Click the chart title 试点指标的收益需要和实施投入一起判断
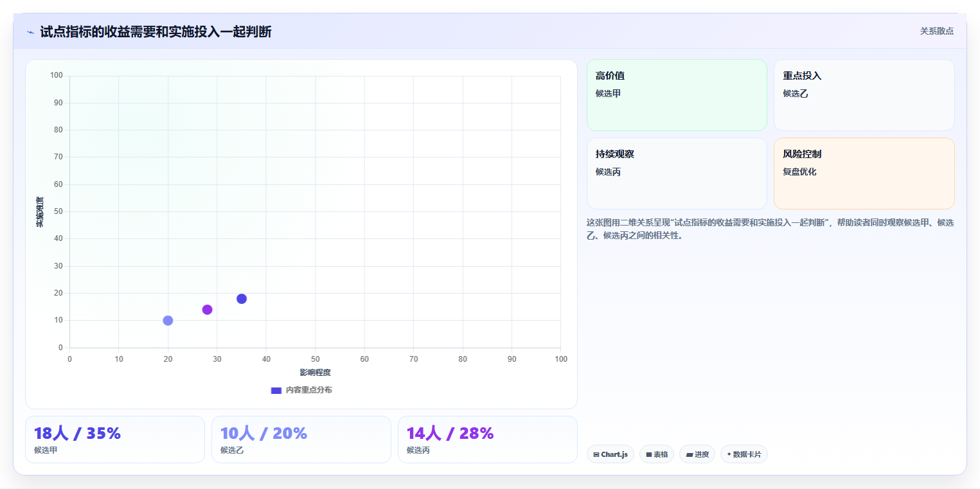This screenshot has height=489, width=980. tap(156, 31)
